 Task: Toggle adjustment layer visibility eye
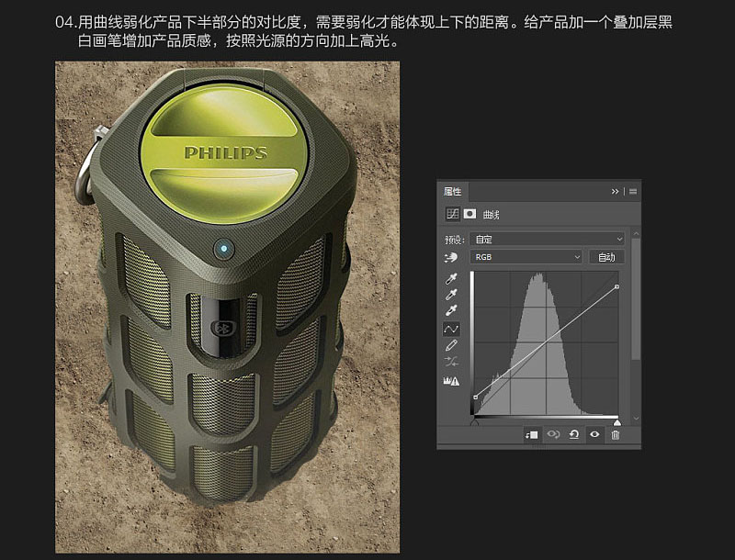pos(594,434)
